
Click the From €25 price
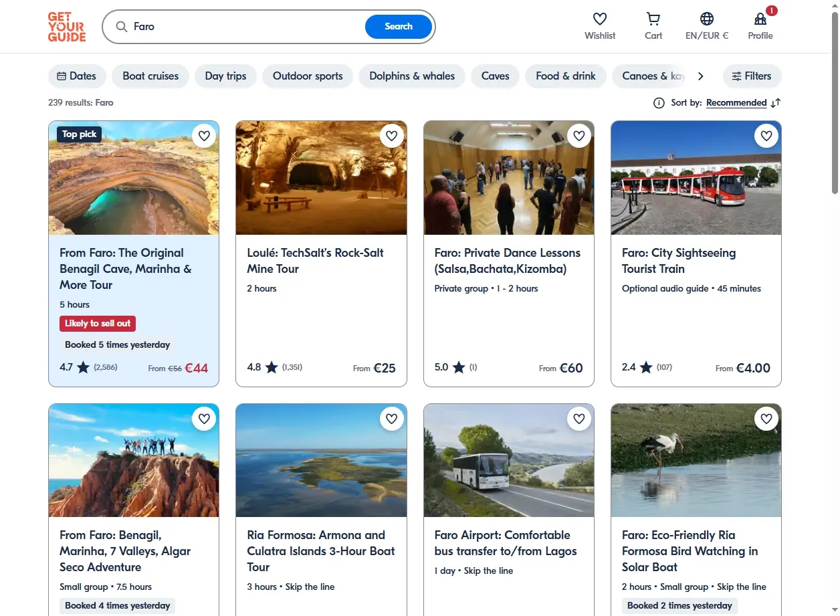pos(375,368)
